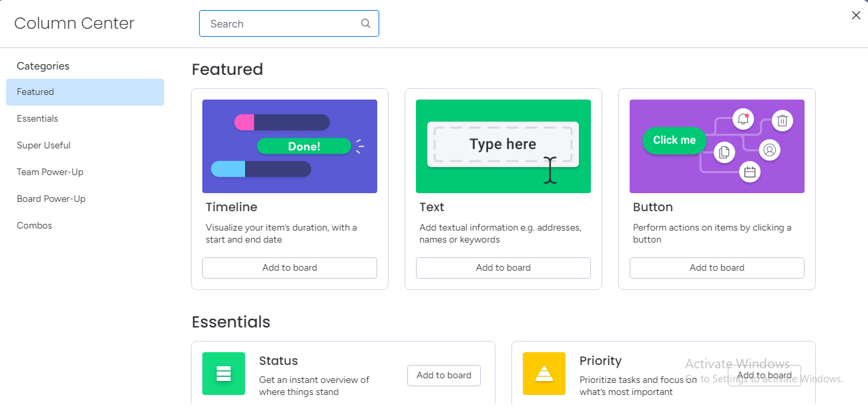Image resolution: width=868 pixels, height=407 pixels.
Task: Add the Button column to board
Action: coord(717,268)
